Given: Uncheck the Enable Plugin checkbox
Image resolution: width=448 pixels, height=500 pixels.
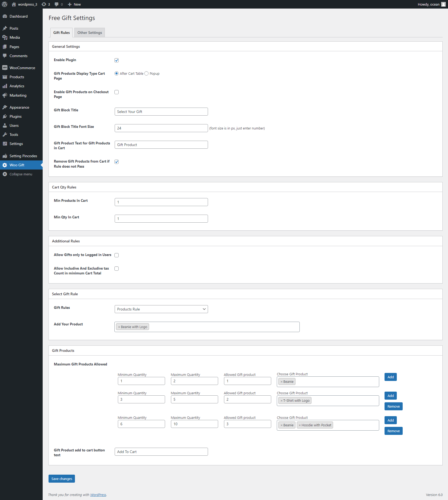Looking at the screenshot, I should [x=117, y=60].
